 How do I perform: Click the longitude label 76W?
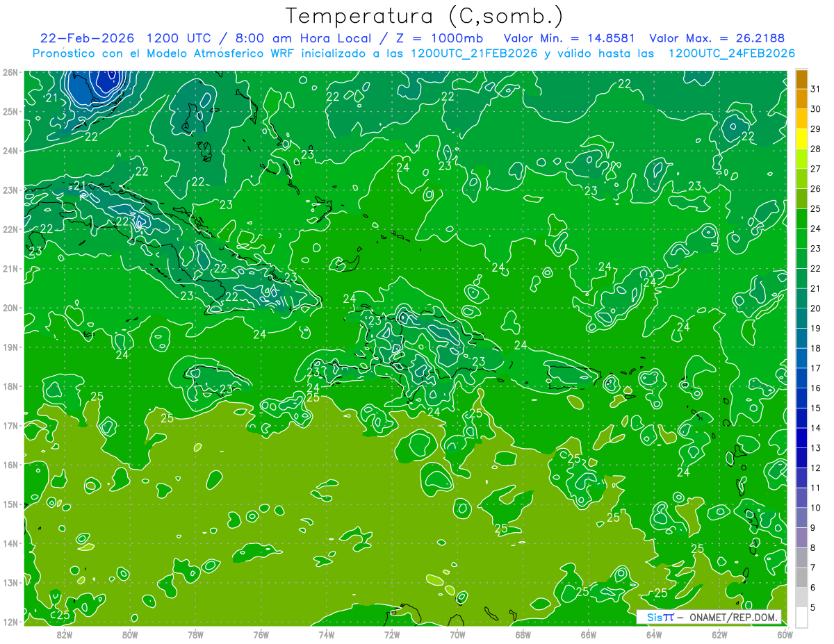pos(261,634)
